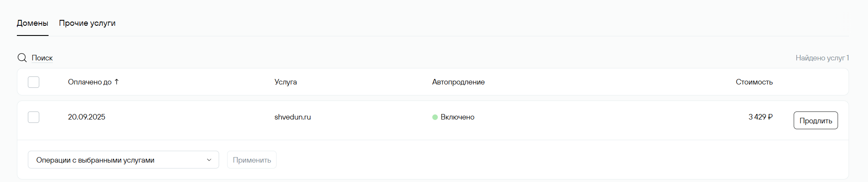
Task: Click the Включено autorenewal status text
Action: point(458,117)
